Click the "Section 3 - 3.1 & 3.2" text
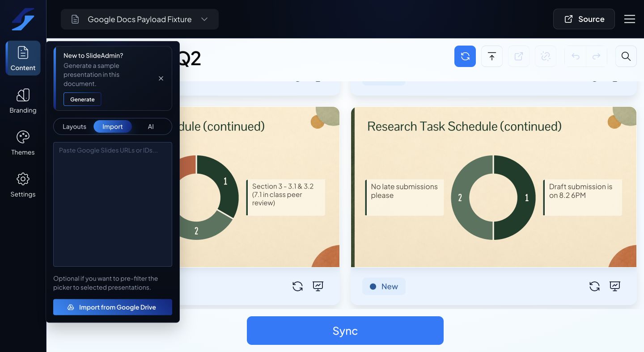Screen dimensions: 644x352 (x=283, y=186)
